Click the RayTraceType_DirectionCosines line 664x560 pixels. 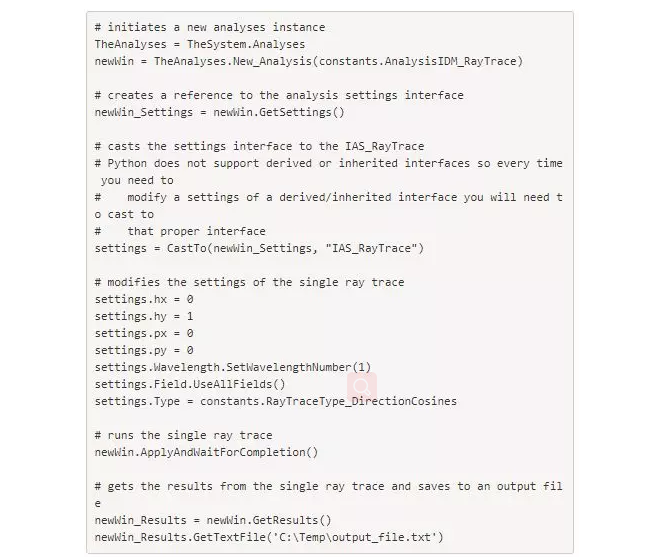276,401
